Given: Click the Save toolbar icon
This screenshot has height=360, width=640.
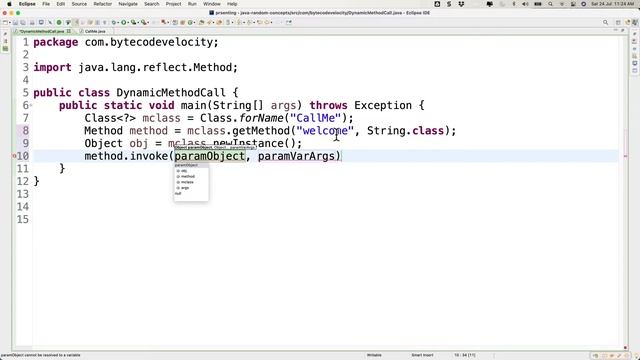Looking at the screenshot, I should click(x=16, y=22).
